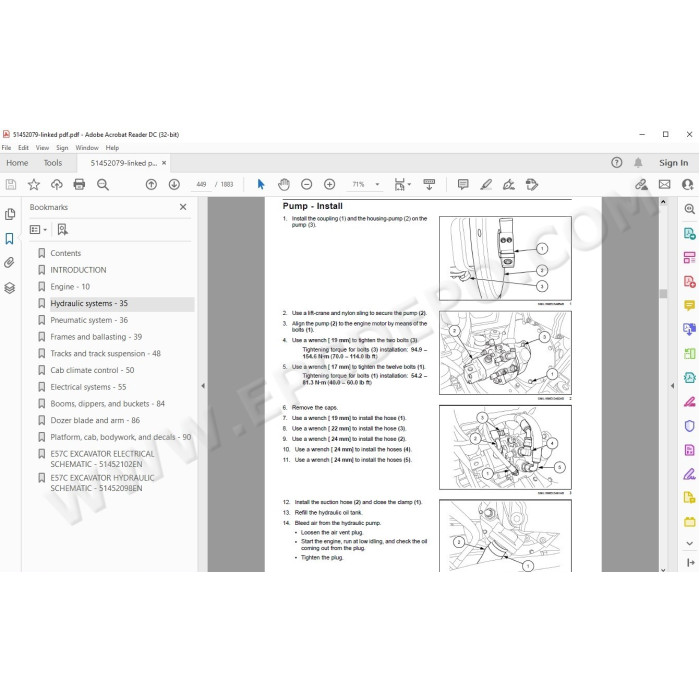700x700 pixels.
Task: Send the file by email envelope icon
Action: 664,184
